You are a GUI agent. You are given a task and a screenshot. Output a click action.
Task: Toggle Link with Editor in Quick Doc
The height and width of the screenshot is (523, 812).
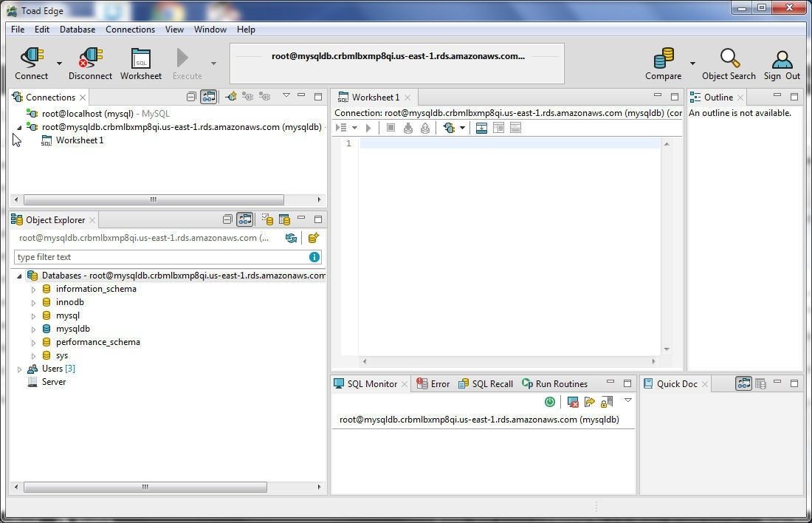click(x=743, y=383)
